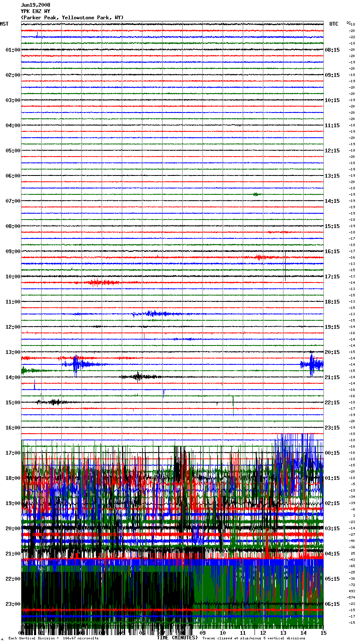This screenshot has width=357, height=644.
Task: Click the 15:15 UTC time label
Action: point(332,226)
